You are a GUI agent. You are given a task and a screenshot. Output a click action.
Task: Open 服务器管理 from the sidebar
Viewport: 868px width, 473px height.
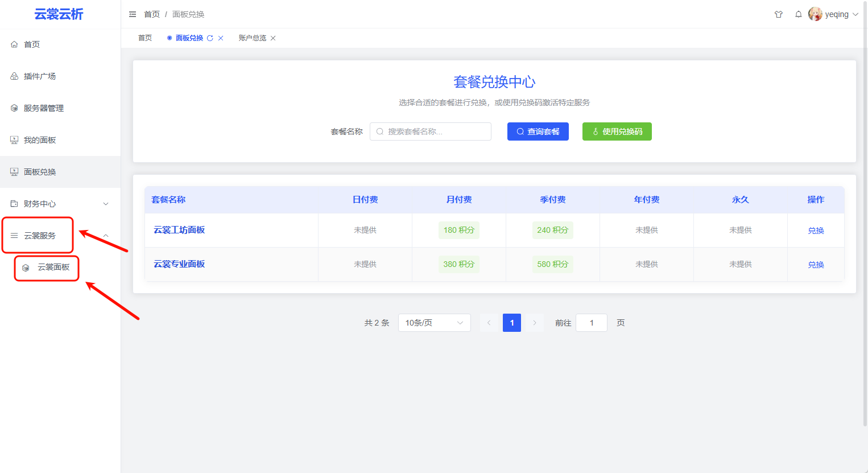[x=44, y=108]
